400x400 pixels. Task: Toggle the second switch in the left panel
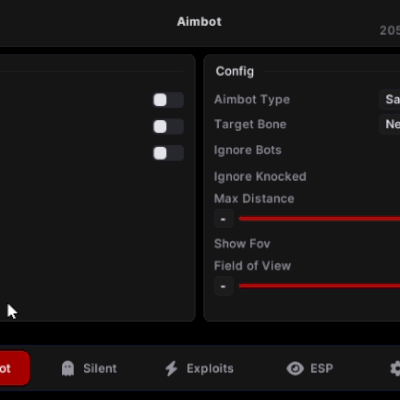pos(168,127)
